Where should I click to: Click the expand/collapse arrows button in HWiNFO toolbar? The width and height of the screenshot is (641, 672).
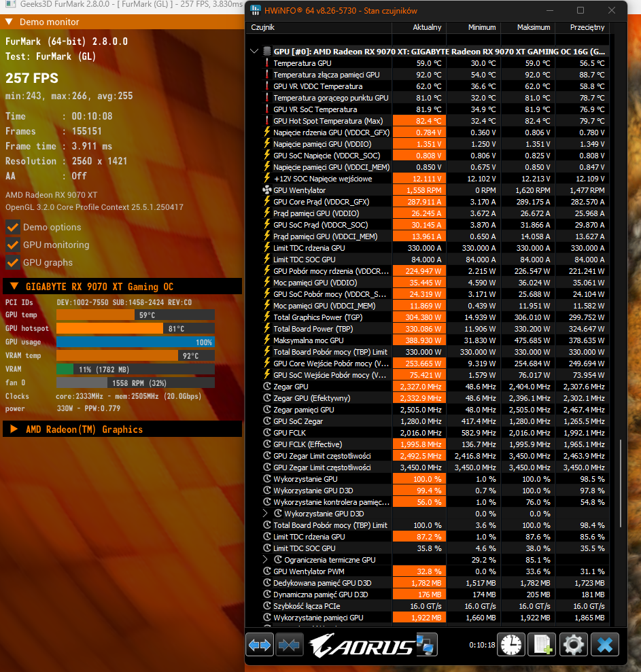pyautogui.click(x=260, y=645)
